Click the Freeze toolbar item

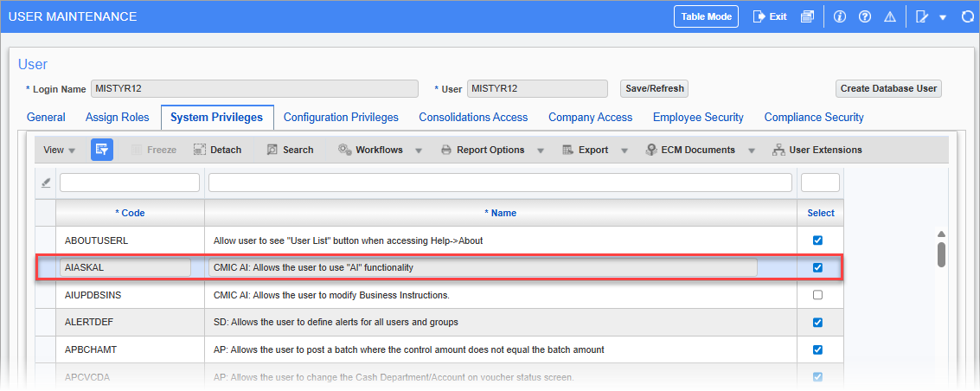click(x=154, y=150)
